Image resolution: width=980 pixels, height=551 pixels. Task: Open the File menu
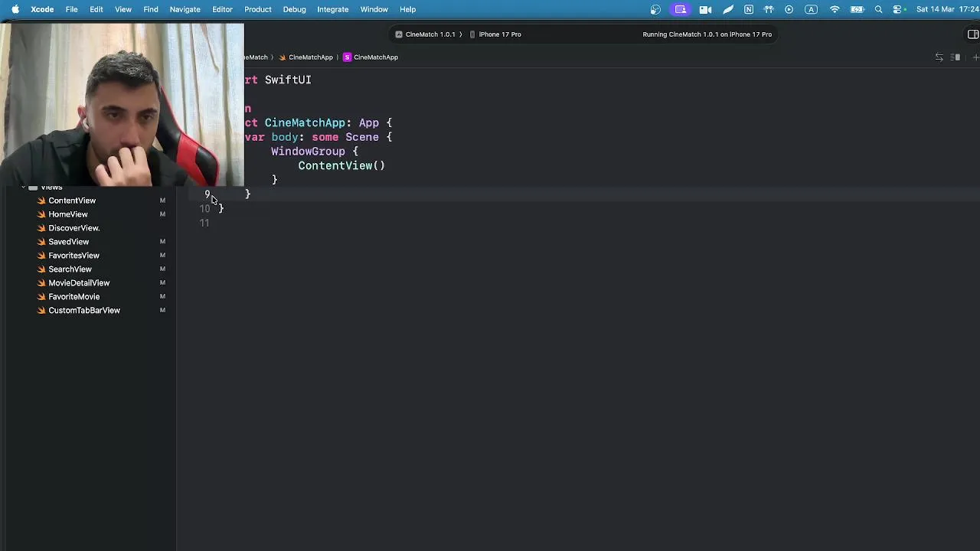pyautogui.click(x=71, y=9)
